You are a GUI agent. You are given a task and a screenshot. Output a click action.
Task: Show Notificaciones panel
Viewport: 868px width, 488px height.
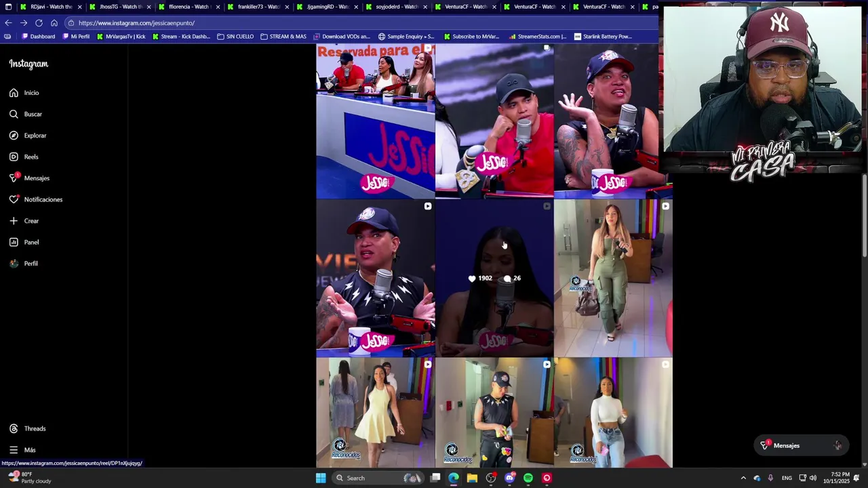click(x=36, y=199)
